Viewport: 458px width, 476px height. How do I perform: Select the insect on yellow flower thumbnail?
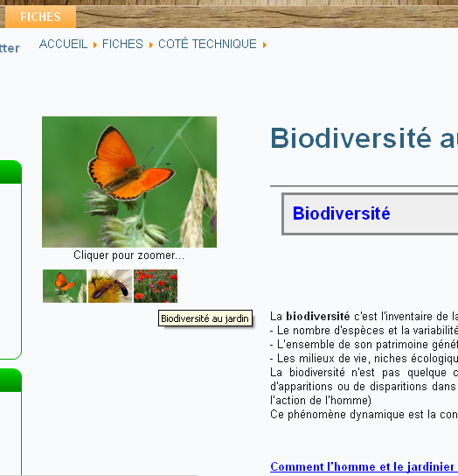110,286
